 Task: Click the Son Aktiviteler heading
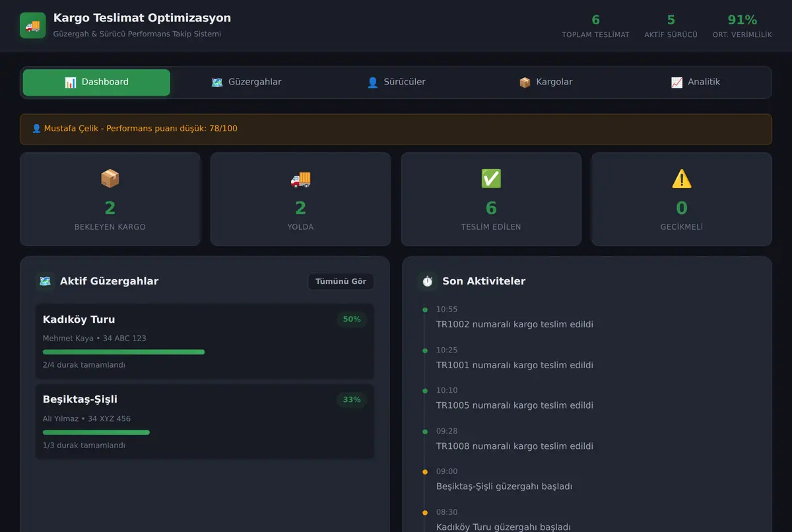[484, 281]
